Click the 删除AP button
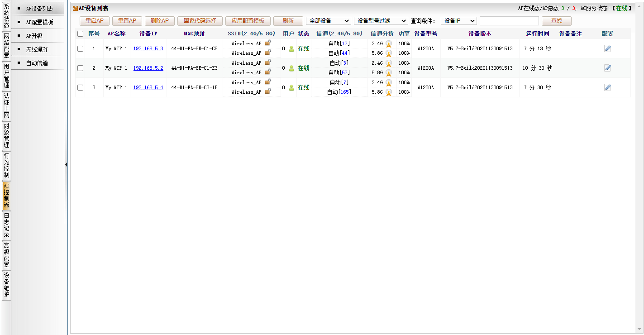This screenshot has height=335, width=644. (x=160, y=21)
